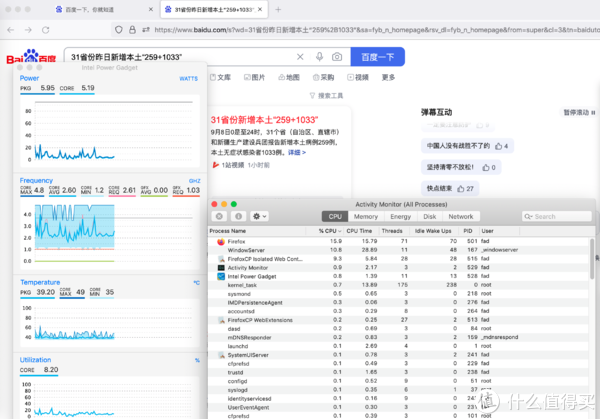Click the Baidu paw logo
The width and height of the screenshot is (600, 419).
pos(31,56)
